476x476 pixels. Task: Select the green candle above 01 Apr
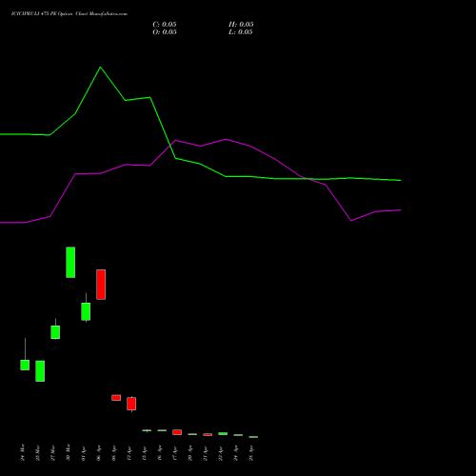coord(86,311)
